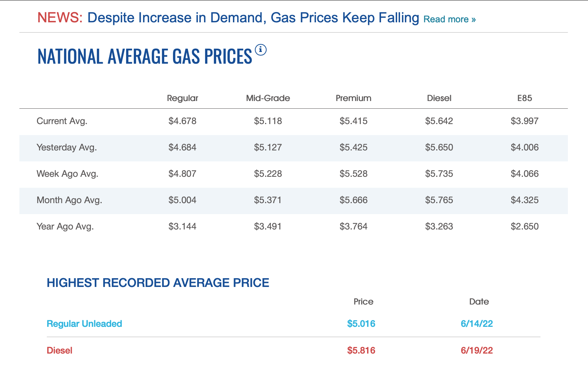Image resolution: width=588 pixels, height=366 pixels.
Task: Select the Yesterday Avg. row label
Action: pyautogui.click(x=67, y=147)
